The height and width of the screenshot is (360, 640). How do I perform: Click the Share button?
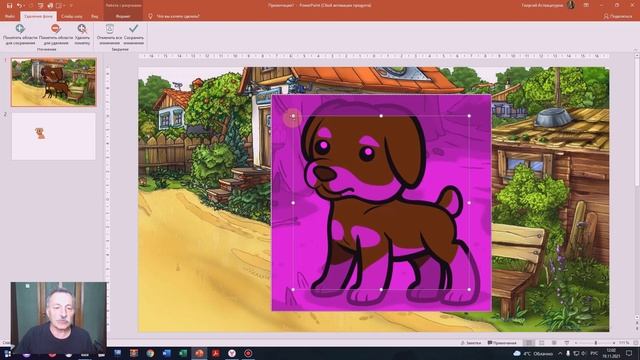[618, 16]
